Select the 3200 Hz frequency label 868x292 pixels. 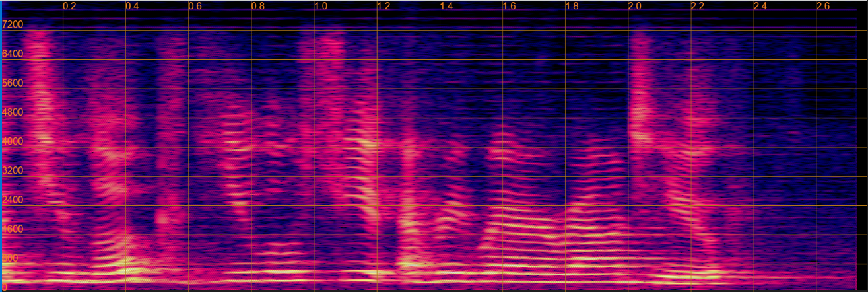[x=13, y=170]
